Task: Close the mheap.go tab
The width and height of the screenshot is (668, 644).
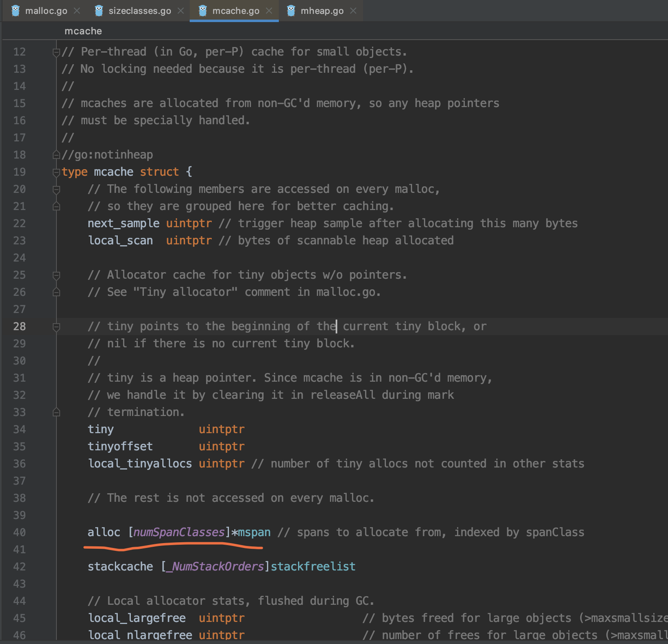Action: pyautogui.click(x=353, y=11)
